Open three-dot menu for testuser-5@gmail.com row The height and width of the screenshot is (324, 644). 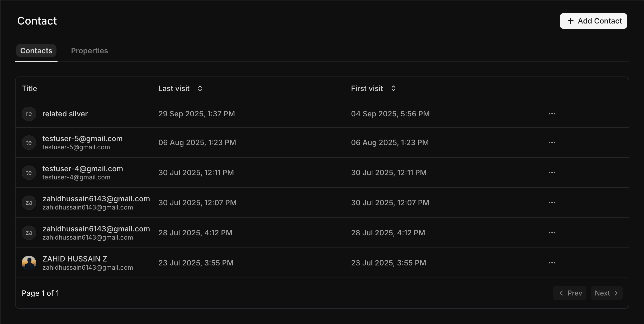pos(552,142)
